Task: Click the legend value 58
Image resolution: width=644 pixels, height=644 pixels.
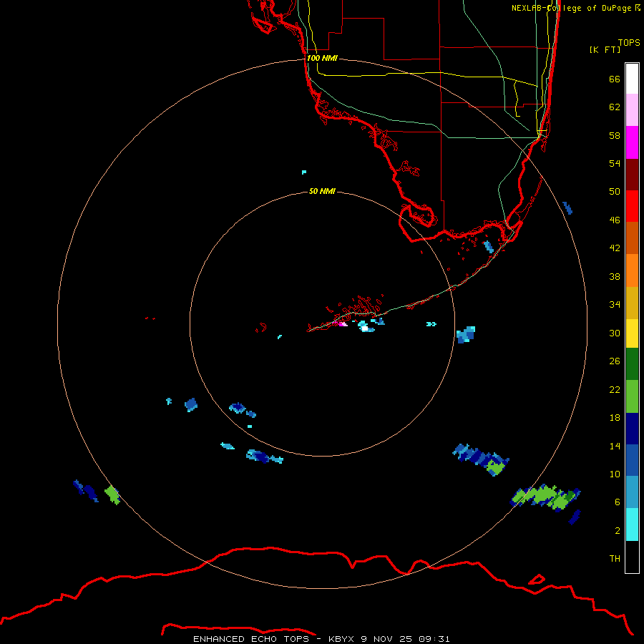Action: (x=615, y=135)
